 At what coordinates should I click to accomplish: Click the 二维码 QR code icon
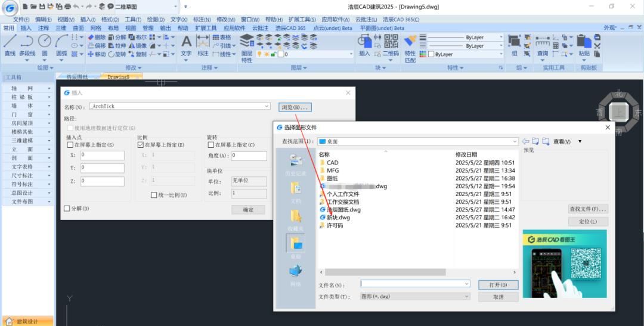coord(391,44)
